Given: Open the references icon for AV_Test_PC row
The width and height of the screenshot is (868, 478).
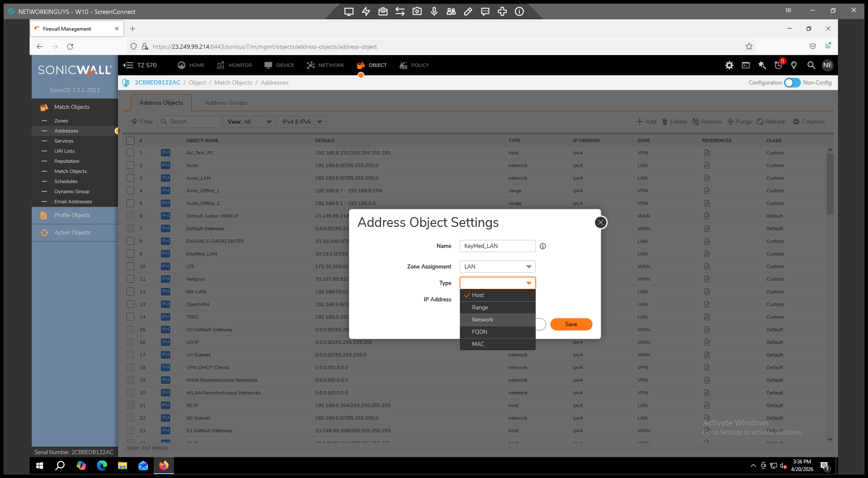Looking at the screenshot, I should pos(707,153).
